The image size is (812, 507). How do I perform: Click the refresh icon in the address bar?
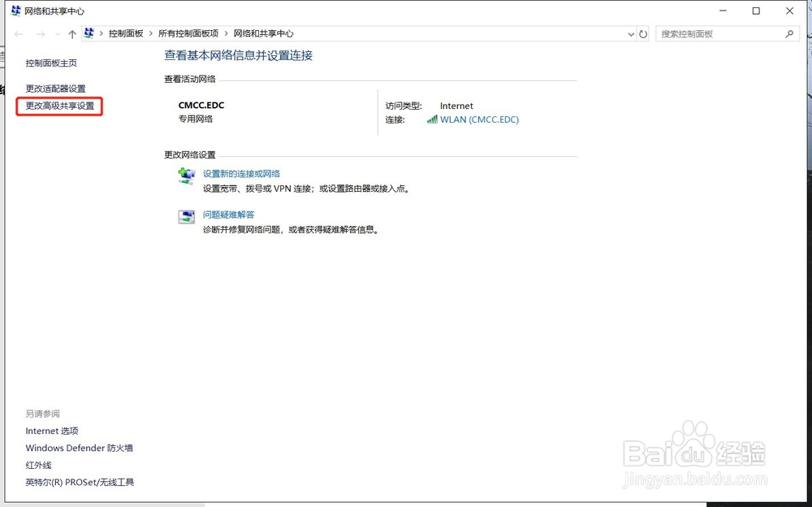[643, 34]
